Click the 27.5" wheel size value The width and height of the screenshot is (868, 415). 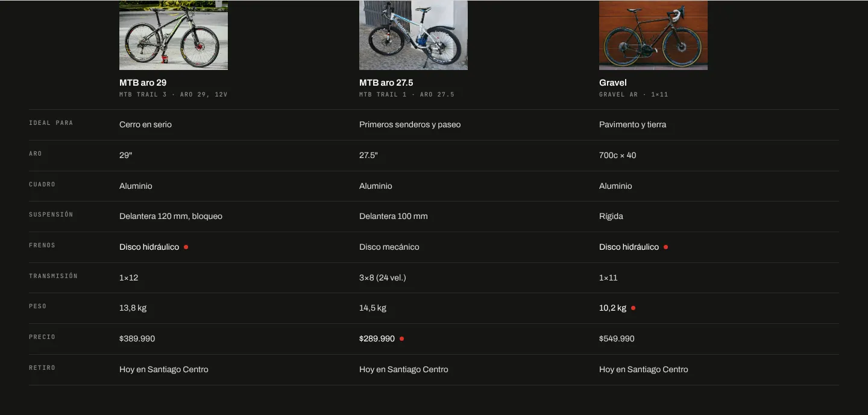tap(368, 156)
